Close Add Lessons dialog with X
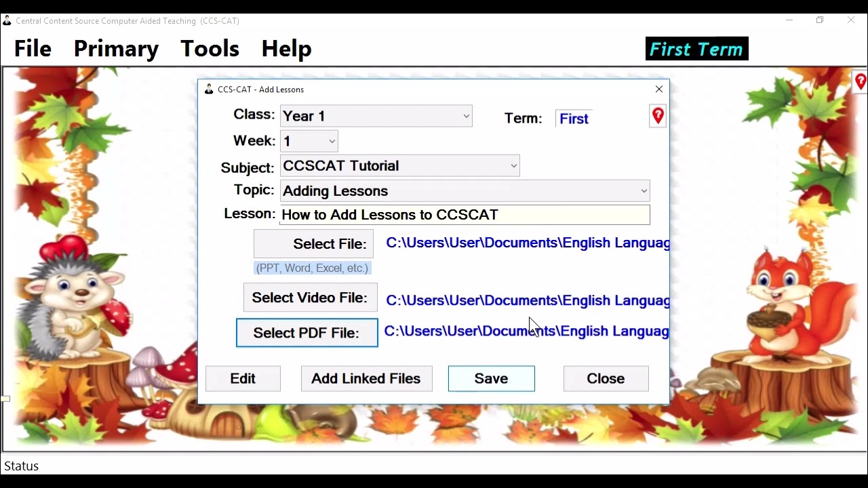The width and height of the screenshot is (868, 488). pyautogui.click(x=659, y=89)
